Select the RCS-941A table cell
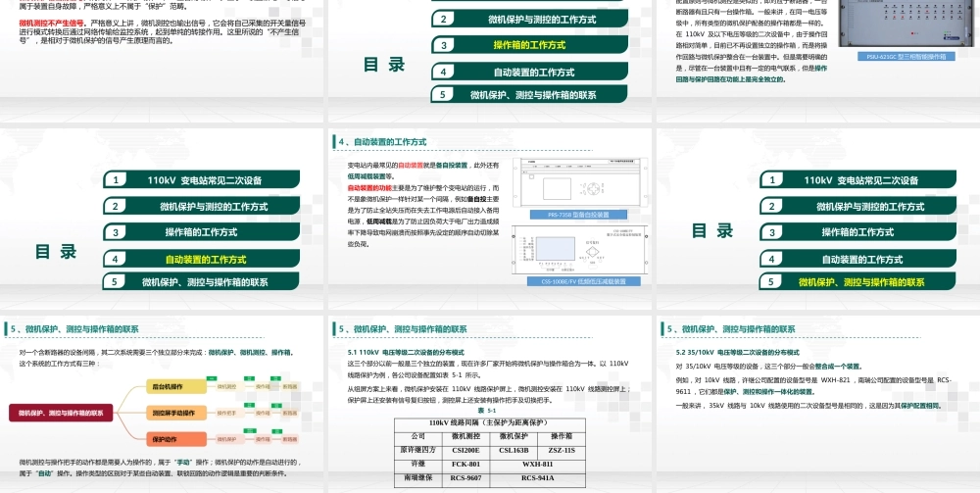Viewport: 980px width, 493px height. click(537, 479)
